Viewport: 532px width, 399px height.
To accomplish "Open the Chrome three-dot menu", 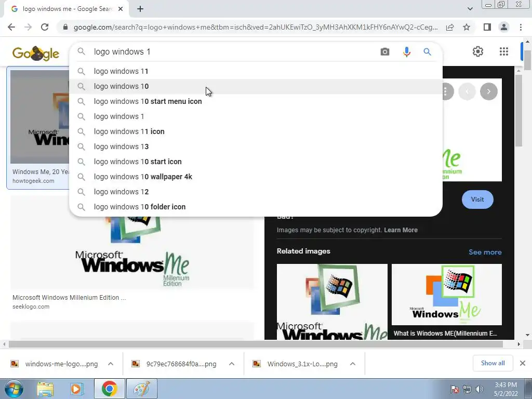I will [521, 27].
